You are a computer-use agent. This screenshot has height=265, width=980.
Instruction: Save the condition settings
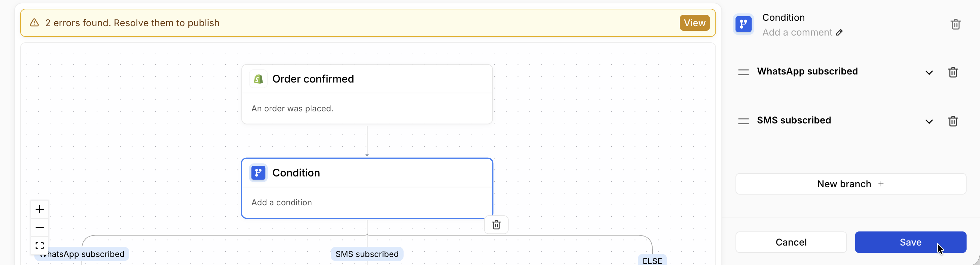coord(910,242)
